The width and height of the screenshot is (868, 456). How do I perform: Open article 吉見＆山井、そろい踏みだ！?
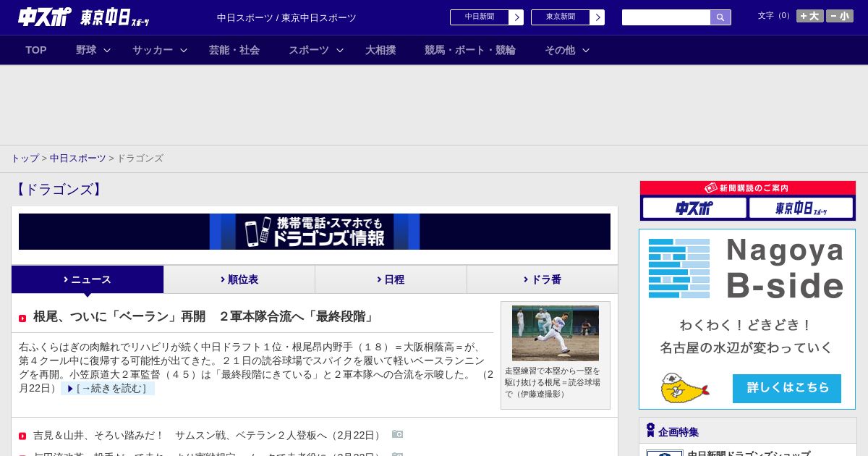click(208, 435)
